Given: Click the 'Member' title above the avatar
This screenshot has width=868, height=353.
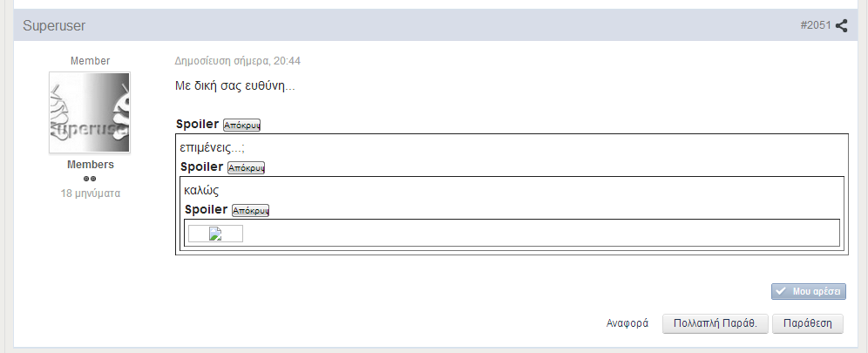Looking at the screenshot, I should tap(90, 61).
